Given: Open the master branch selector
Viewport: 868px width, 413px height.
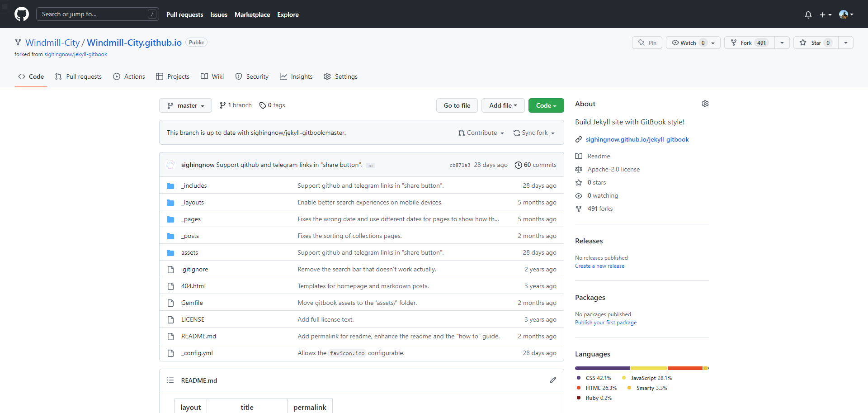Looking at the screenshot, I should coord(185,105).
